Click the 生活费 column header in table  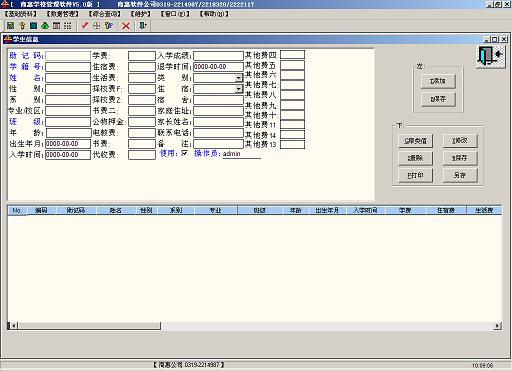click(x=484, y=210)
